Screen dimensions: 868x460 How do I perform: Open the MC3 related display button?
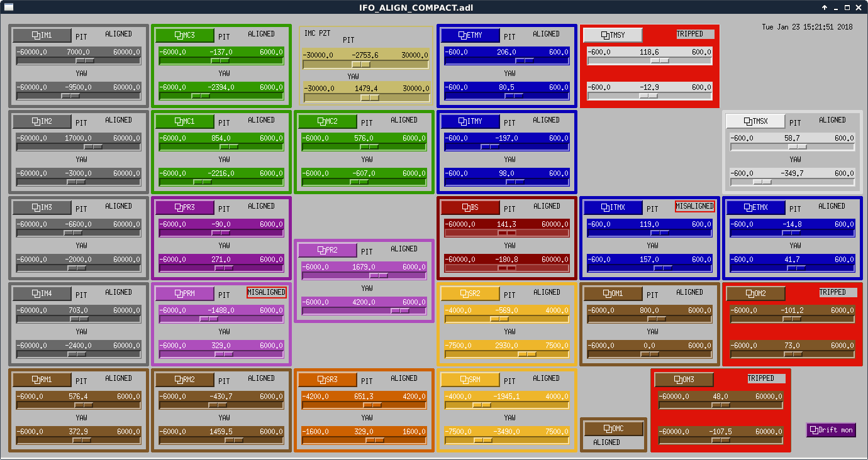click(185, 35)
